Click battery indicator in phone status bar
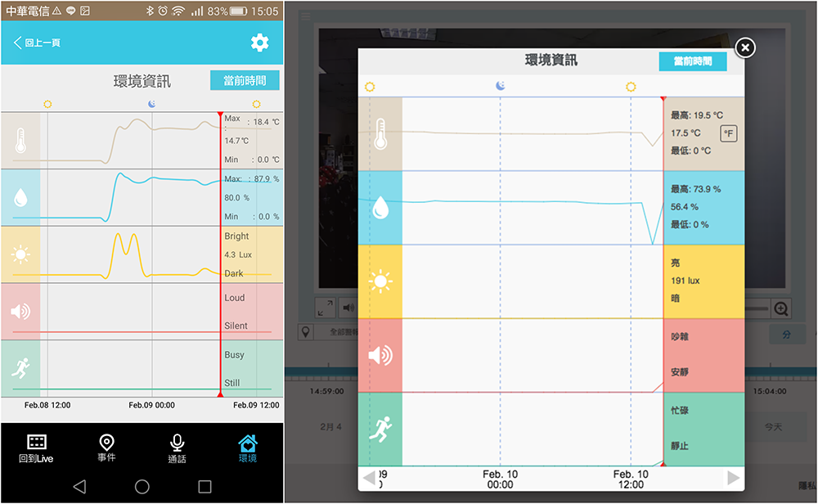This screenshot has width=818, height=504. click(x=238, y=11)
